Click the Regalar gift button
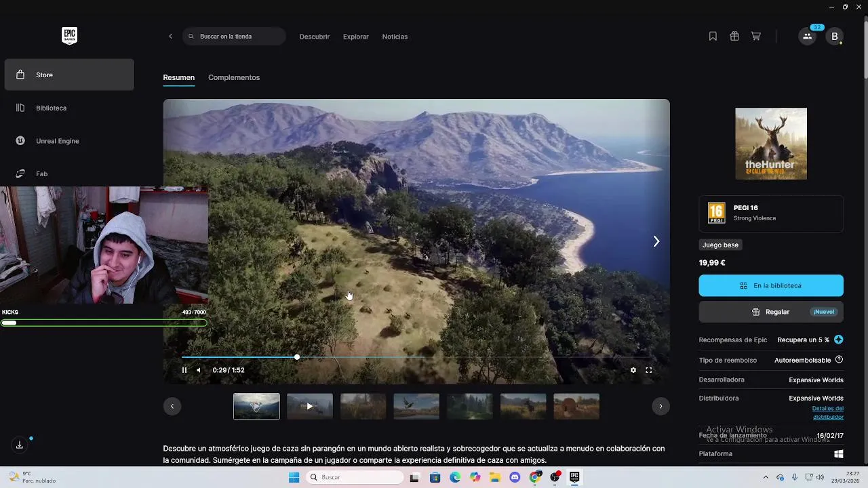Viewport: 868px width, 488px height. click(x=771, y=312)
